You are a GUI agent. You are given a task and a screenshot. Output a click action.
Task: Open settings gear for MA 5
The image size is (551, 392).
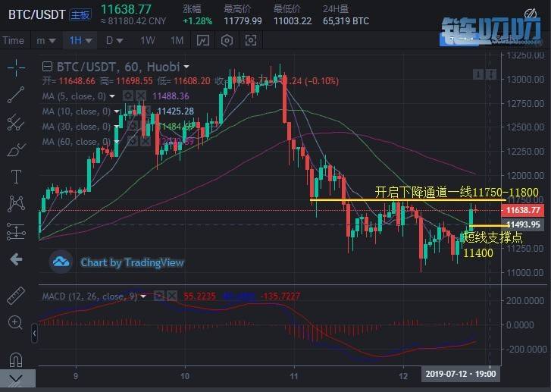tap(128, 96)
